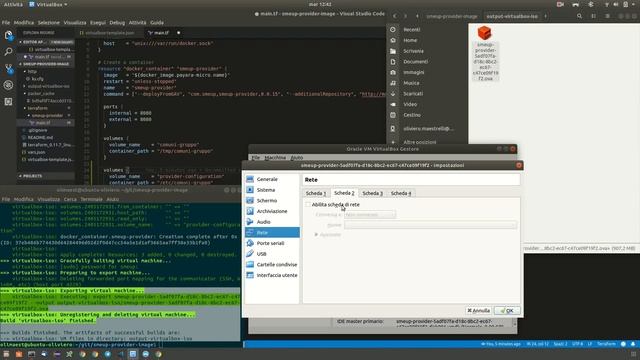Click the clock in the top bar
The height and width of the screenshot is (360, 640).
pyautogui.click(x=320, y=4)
